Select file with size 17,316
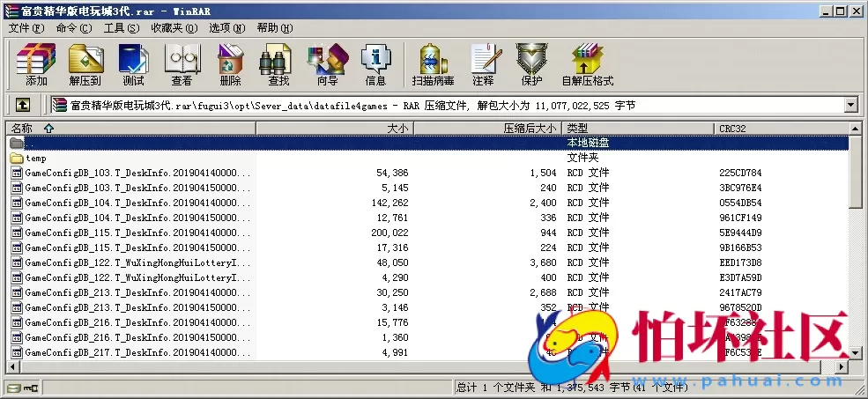 pos(427,248)
